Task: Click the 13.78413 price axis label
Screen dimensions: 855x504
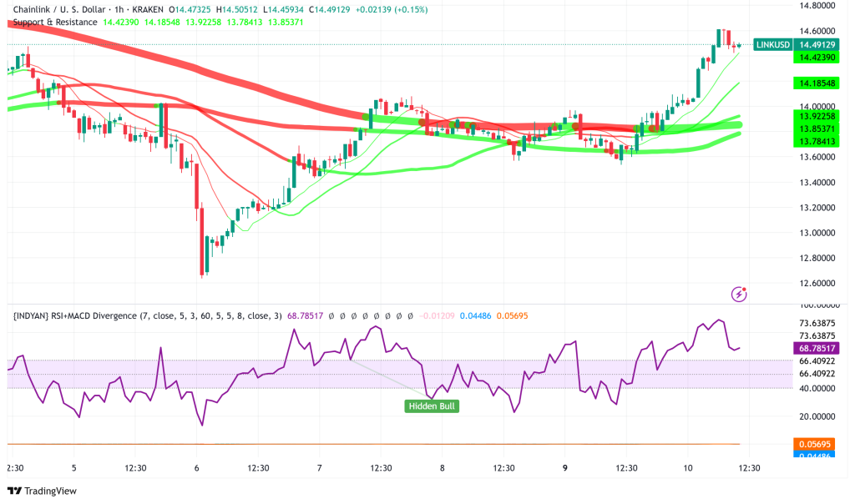Action: coord(817,141)
